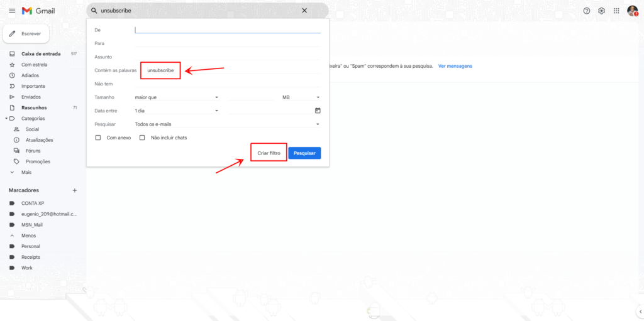
Task: Tick the Não incluir chats checkbox
Action: pyautogui.click(x=142, y=138)
